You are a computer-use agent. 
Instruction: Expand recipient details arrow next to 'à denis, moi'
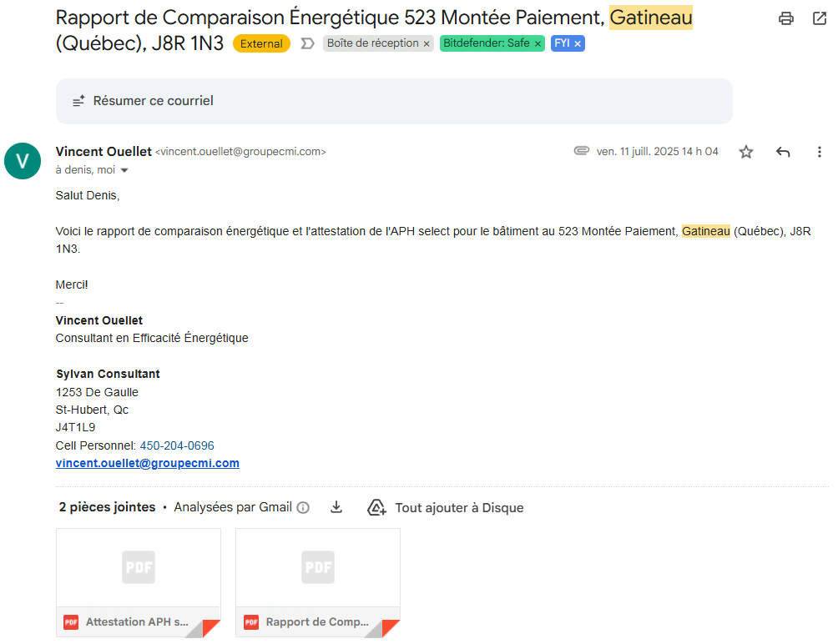[x=125, y=170]
